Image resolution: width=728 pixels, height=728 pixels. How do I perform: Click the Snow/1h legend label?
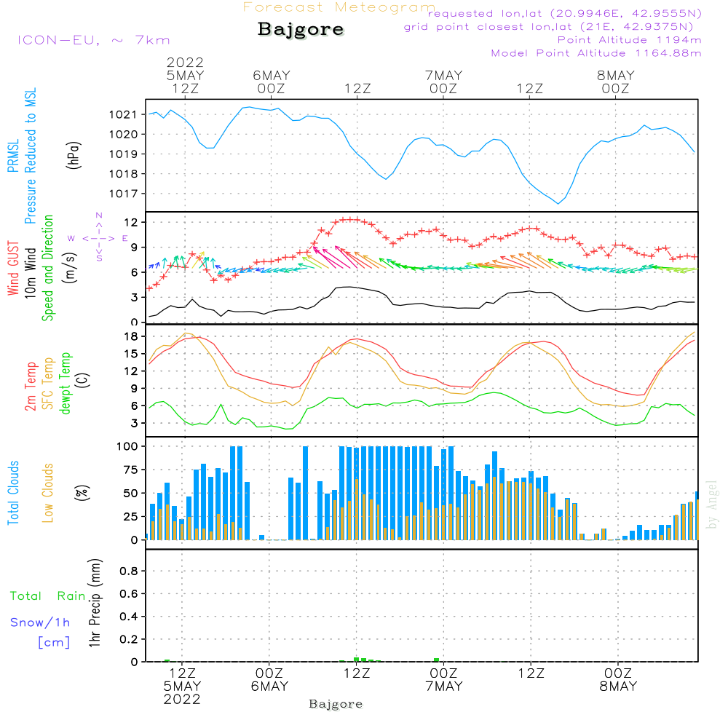[x=40, y=622]
